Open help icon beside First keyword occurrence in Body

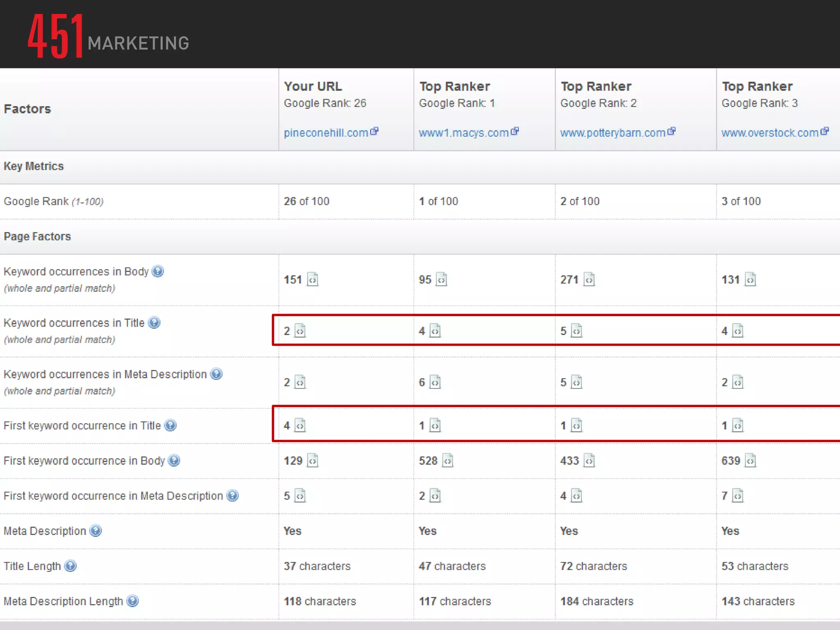[x=174, y=460]
